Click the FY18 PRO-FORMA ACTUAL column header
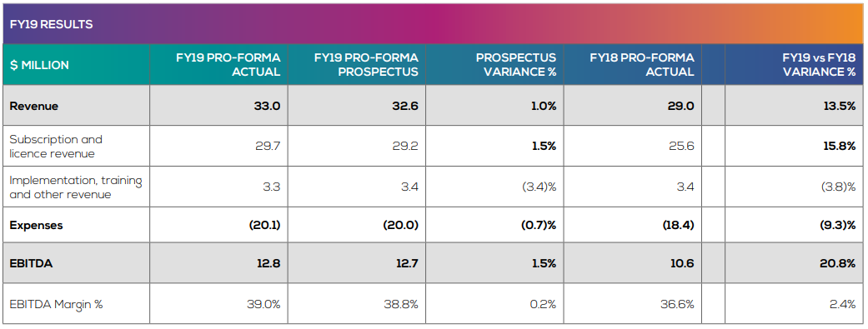868x329 pixels. (x=633, y=65)
